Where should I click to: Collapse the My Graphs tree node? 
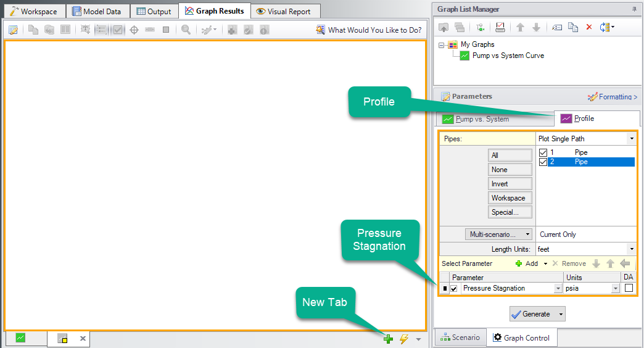pyautogui.click(x=442, y=44)
